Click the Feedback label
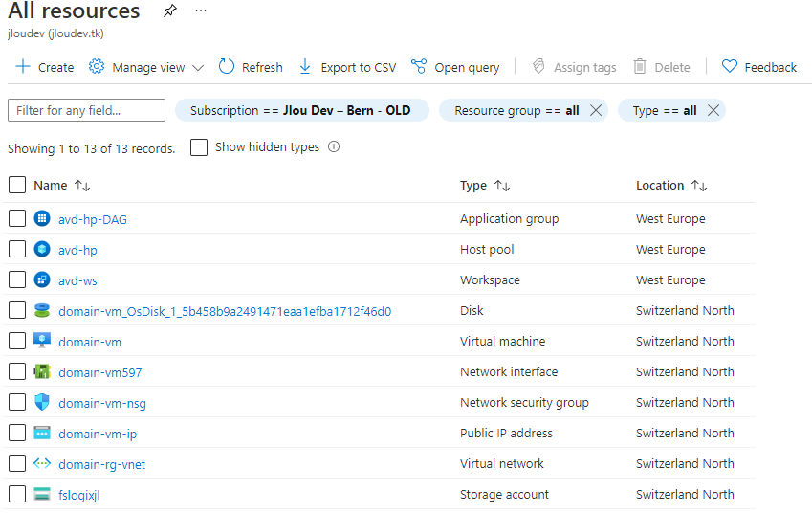 [x=770, y=67]
